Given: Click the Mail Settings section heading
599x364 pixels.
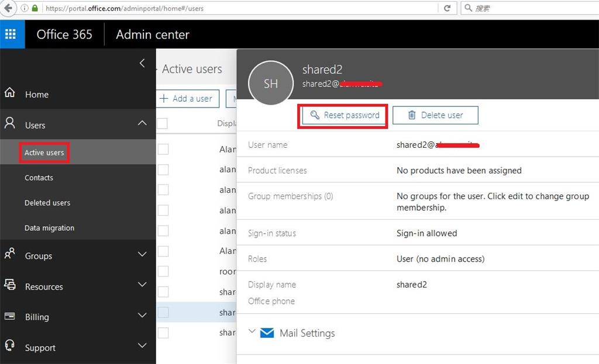Looking at the screenshot, I should coord(307,333).
